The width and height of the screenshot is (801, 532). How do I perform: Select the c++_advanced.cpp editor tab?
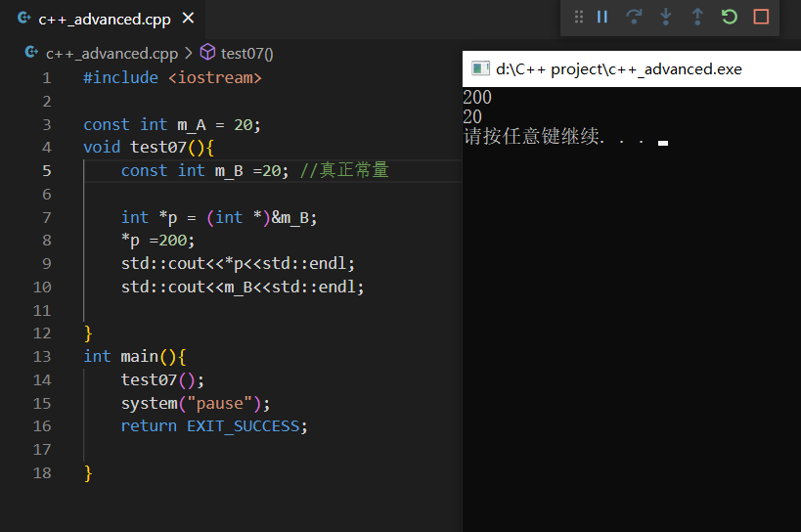tap(102, 19)
